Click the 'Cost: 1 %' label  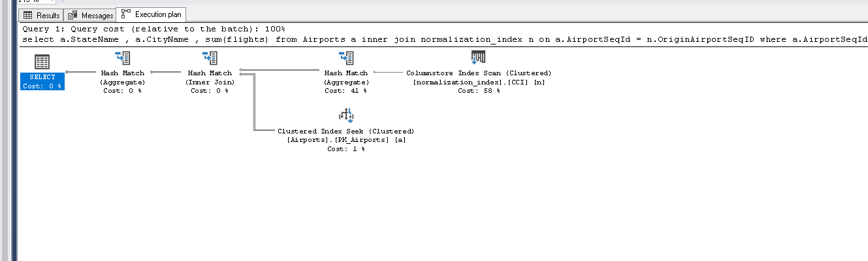pyautogui.click(x=346, y=149)
